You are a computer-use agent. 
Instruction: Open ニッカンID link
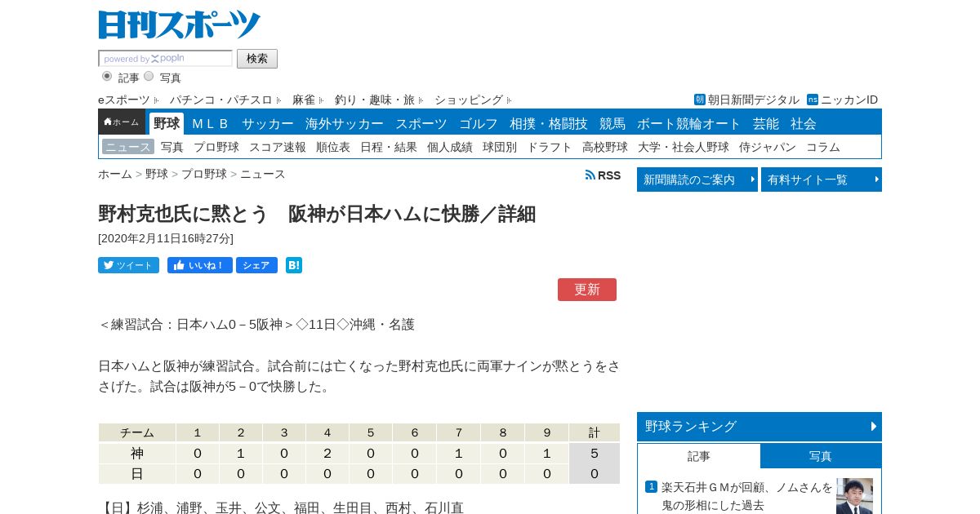pyautogui.click(x=842, y=100)
